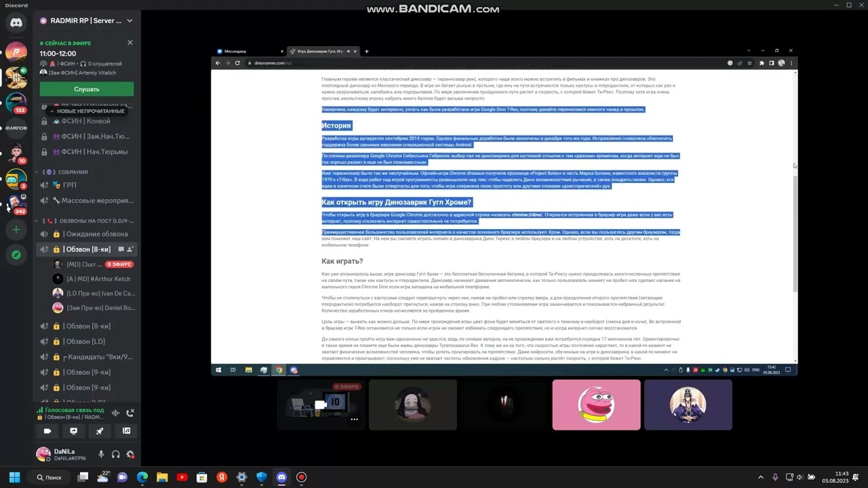Screen dimensions: 868x488
Task: Select the rightmost purple-haired participant tile
Action: [x=688, y=405]
